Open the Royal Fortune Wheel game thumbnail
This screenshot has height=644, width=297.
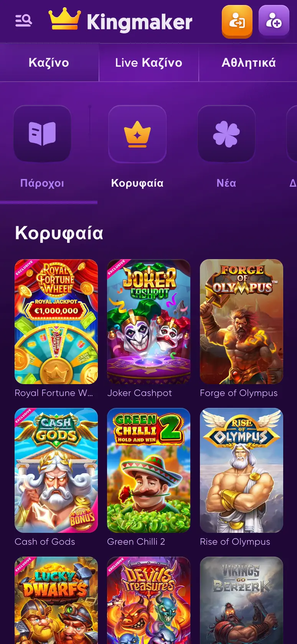click(56, 322)
